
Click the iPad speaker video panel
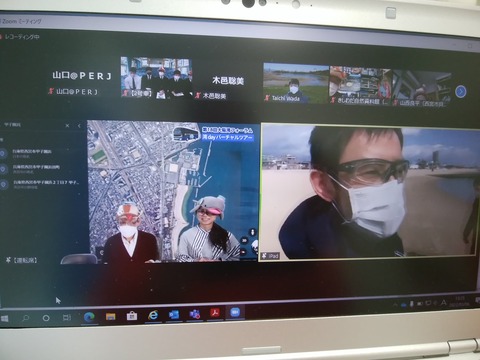click(369, 191)
